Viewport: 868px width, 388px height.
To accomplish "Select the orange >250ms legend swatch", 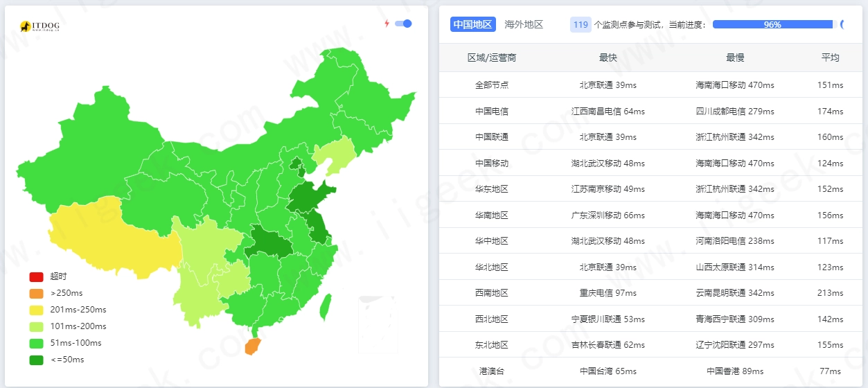I will pyautogui.click(x=36, y=293).
